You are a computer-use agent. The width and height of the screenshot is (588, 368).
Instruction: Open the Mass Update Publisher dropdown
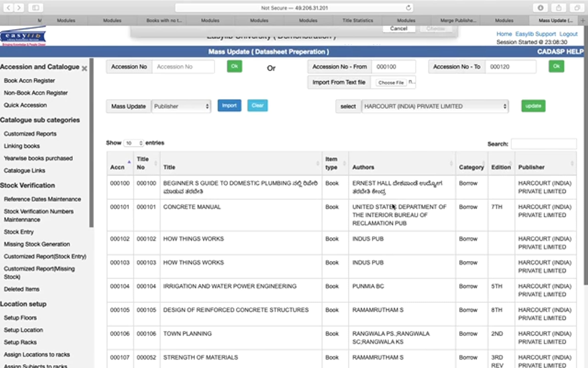click(181, 106)
